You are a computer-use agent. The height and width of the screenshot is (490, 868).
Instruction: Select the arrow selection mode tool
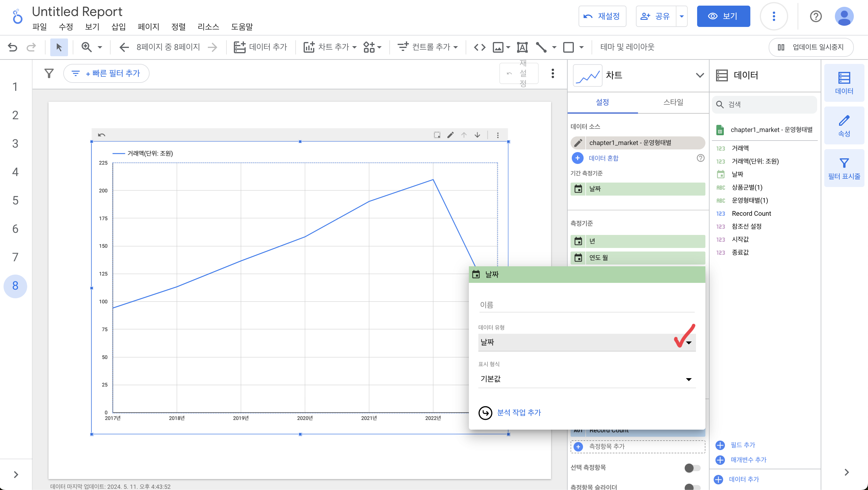[x=59, y=47]
